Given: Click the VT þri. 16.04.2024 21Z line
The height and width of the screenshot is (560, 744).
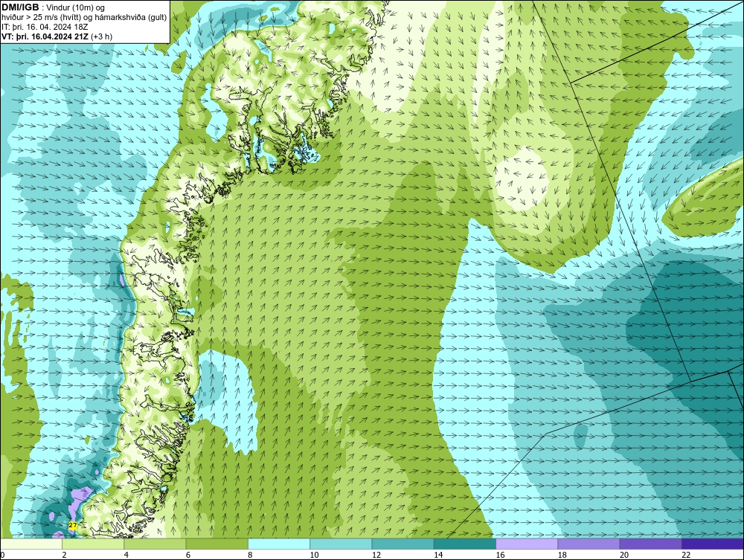Looking at the screenshot, I should point(57,36).
